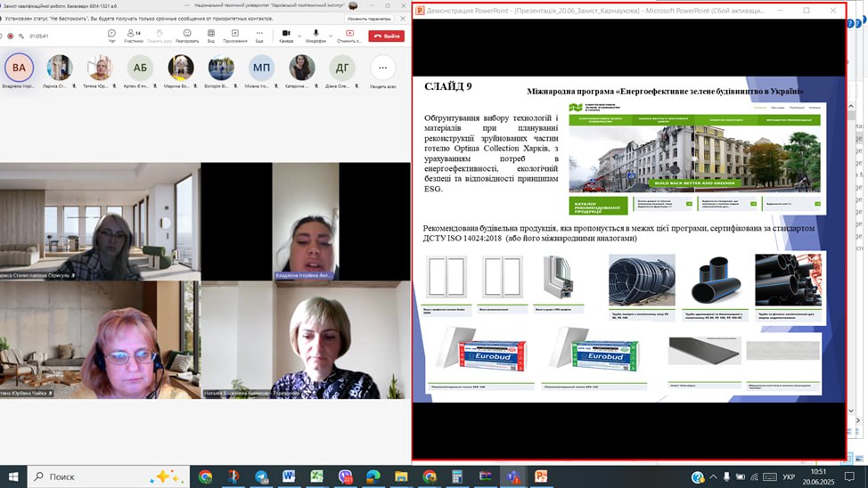Open the Apps (Приложения) panel
868x488 pixels.
[235, 35]
